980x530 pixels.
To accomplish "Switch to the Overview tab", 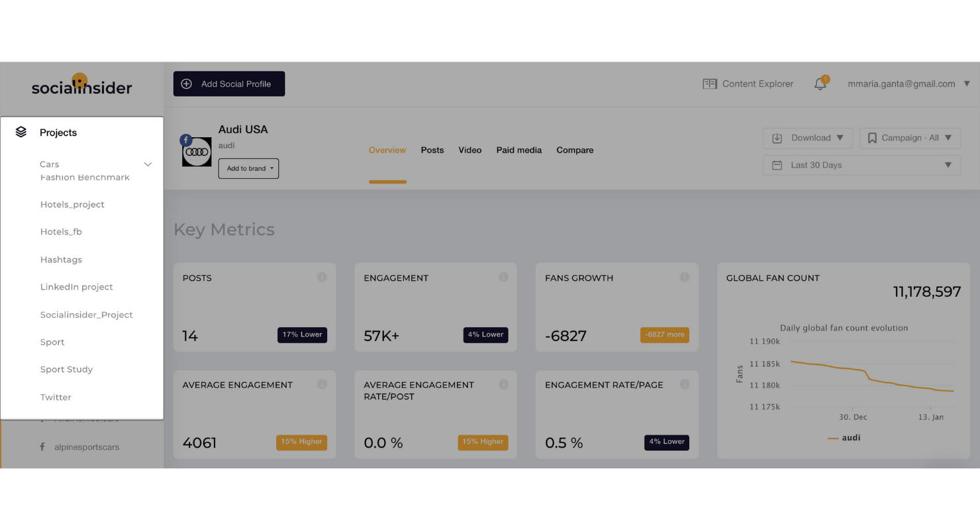I will tap(387, 150).
